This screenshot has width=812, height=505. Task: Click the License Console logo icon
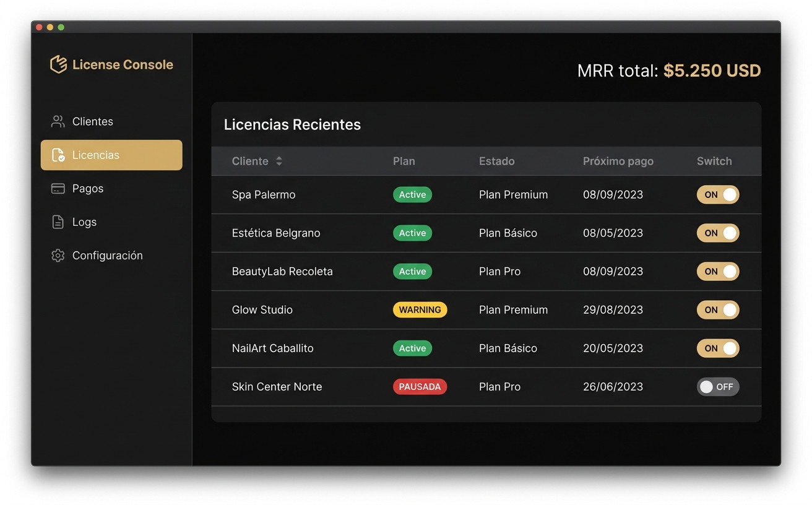coord(58,64)
